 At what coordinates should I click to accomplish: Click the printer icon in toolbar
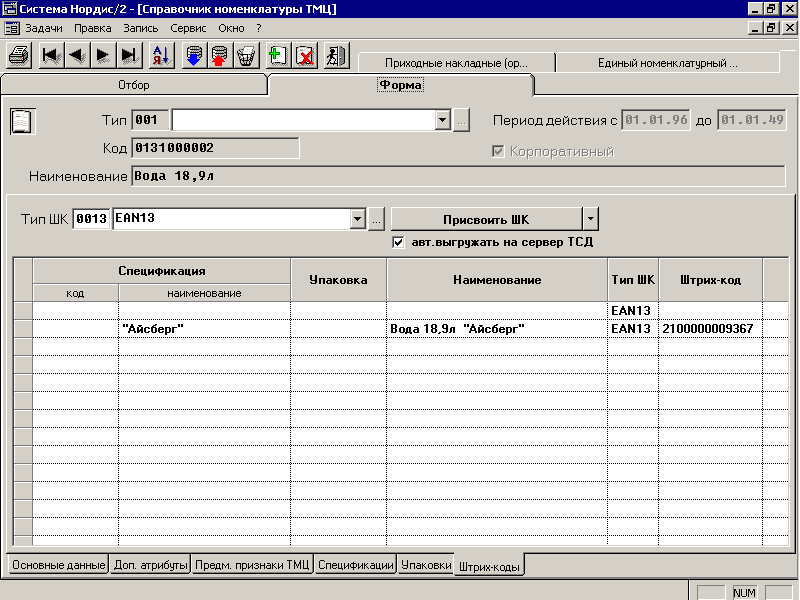coord(20,55)
